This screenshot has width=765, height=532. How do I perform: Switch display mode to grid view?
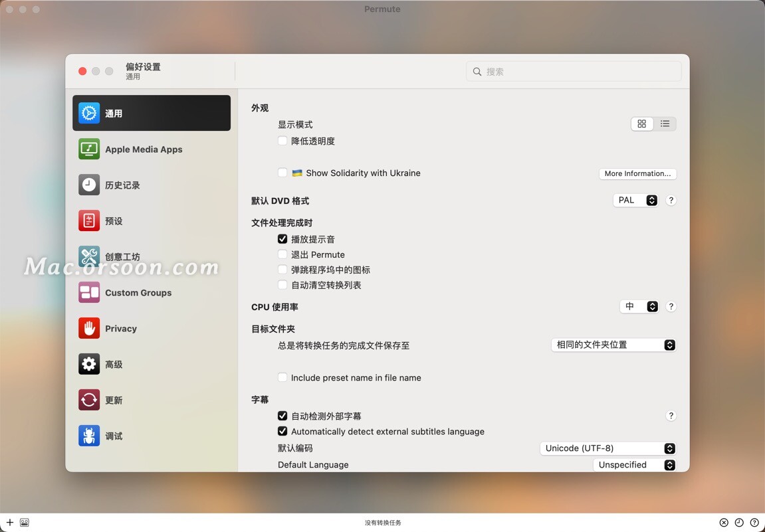pos(642,124)
